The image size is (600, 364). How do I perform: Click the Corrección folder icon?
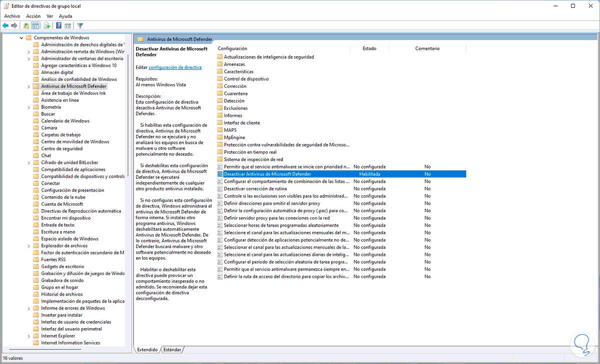(220, 86)
